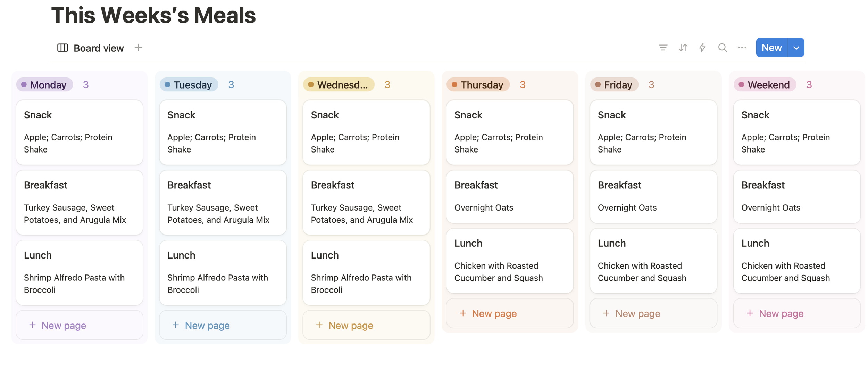Click plus icon in Thursday New page
Image resolution: width=868 pixels, height=377 pixels.
463,313
